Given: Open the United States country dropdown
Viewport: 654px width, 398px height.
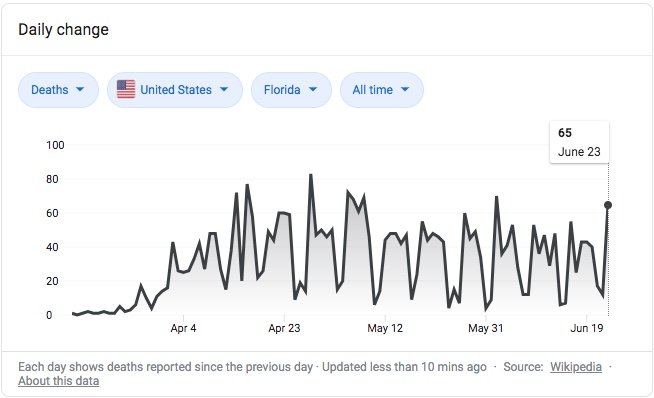Looking at the screenshot, I should (175, 90).
